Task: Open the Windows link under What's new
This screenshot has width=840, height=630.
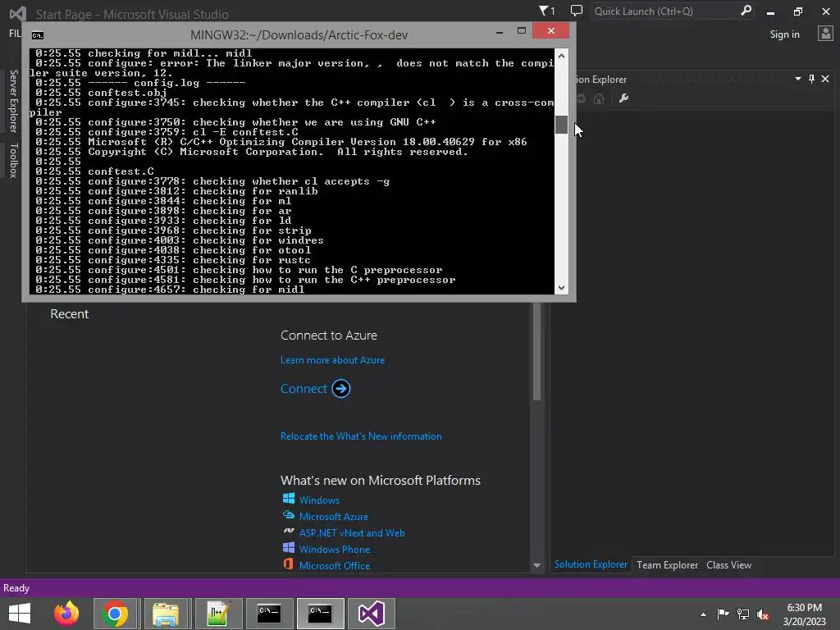Action: click(319, 500)
